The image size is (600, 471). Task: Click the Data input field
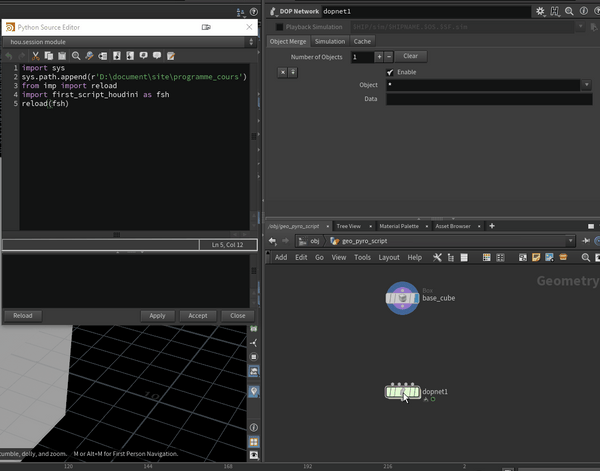489,99
